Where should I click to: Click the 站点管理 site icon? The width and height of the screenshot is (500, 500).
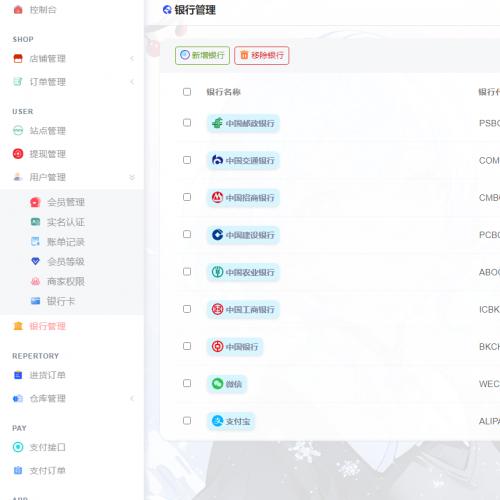[x=18, y=131]
